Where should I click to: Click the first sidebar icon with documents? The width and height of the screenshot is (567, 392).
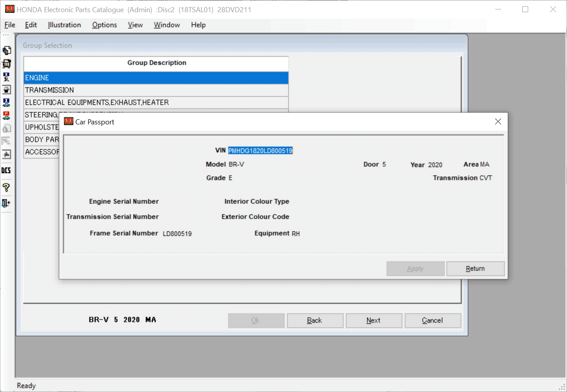(x=7, y=50)
